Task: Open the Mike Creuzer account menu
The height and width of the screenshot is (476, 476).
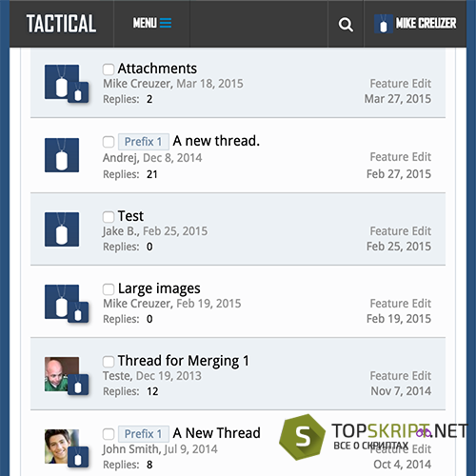Action: point(426,23)
